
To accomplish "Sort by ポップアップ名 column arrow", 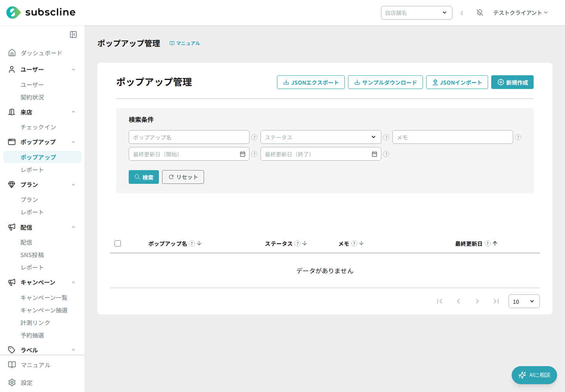I will [199, 243].
